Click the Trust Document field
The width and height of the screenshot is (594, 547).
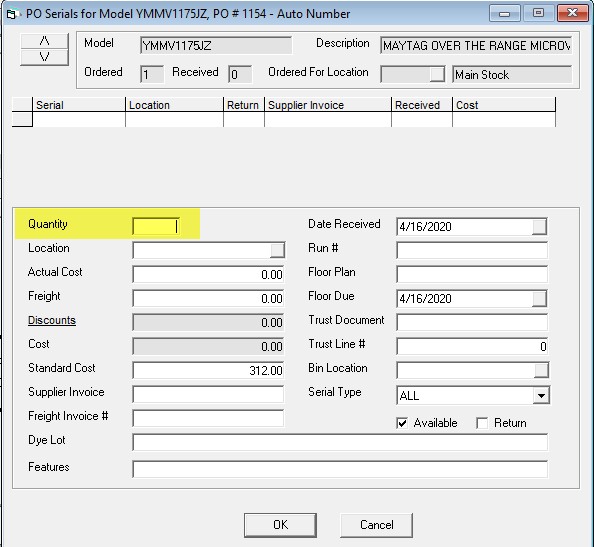tap(472, 322)
